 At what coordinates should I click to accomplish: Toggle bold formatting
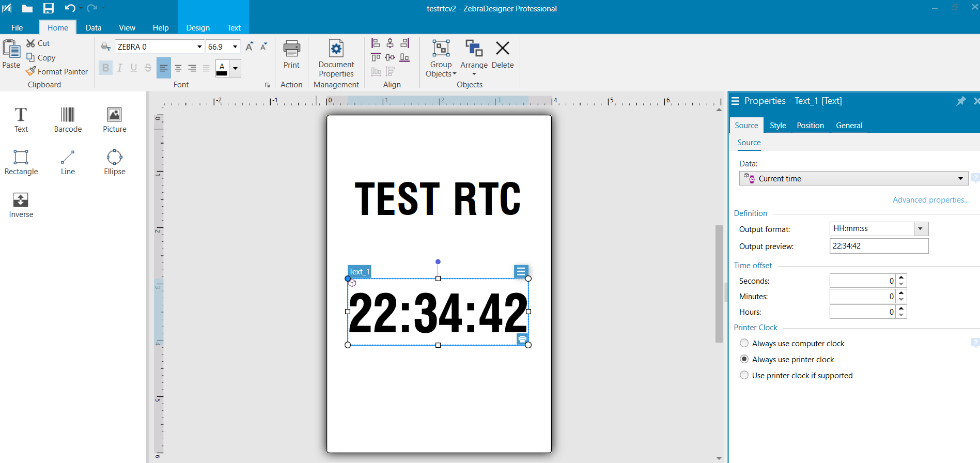click(x=105, y=68)
